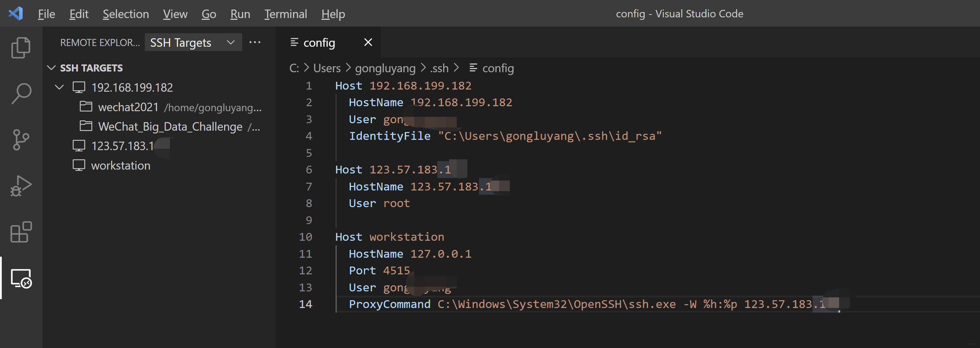The image size is (980, 348).
Task: Open the Go menu
Action: [209, 14]
